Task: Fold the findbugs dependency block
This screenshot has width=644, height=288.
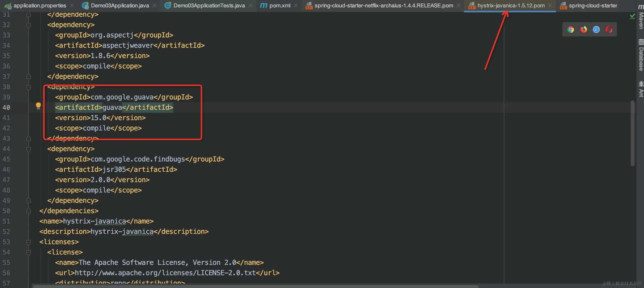Action: click(x=29, y=149)
